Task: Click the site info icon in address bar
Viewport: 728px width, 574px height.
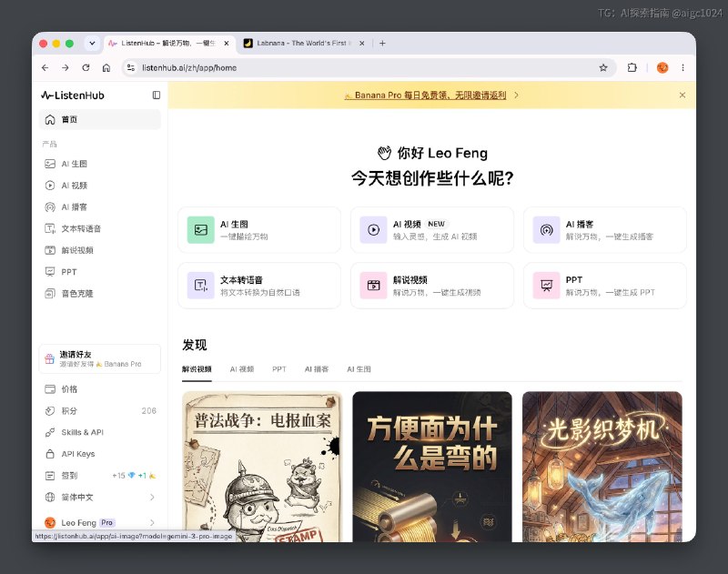Action: [131, 67]
